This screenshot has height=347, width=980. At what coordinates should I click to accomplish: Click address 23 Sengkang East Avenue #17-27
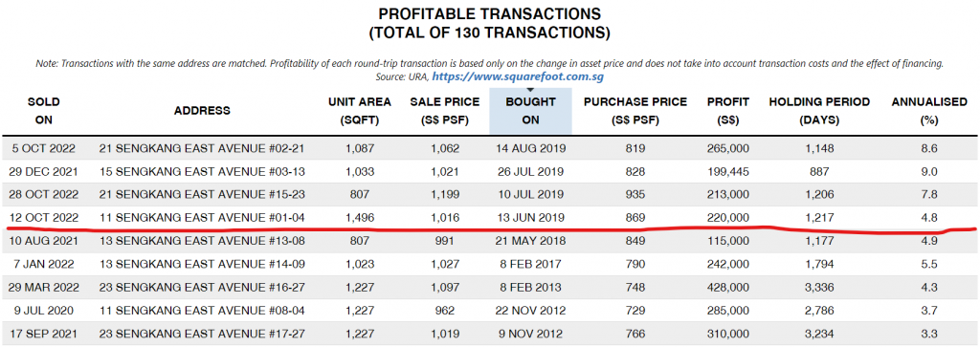(202, 333)
